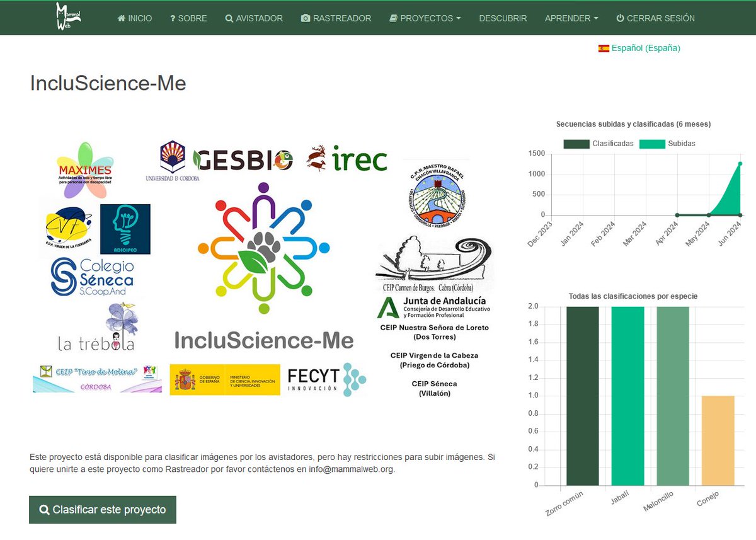Image resolution: width=756 pixels, height=540 pixels.
Task: Click the Jun 2024 data point on line chart
Action: pos(740,164)
